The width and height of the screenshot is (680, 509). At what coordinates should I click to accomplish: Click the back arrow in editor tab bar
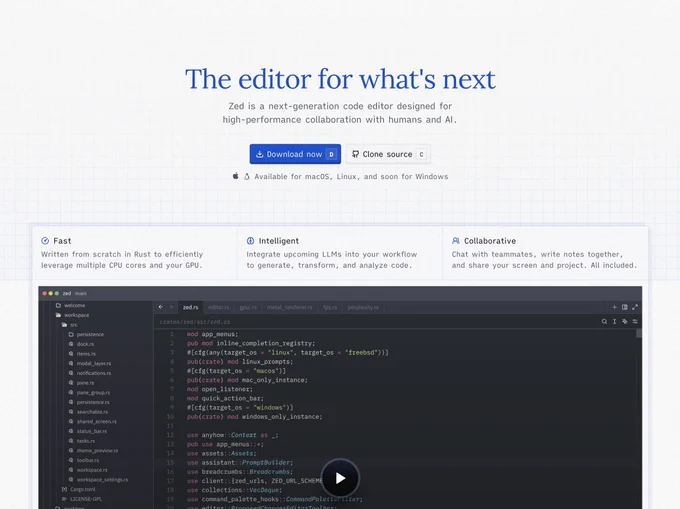pos(160,307)
